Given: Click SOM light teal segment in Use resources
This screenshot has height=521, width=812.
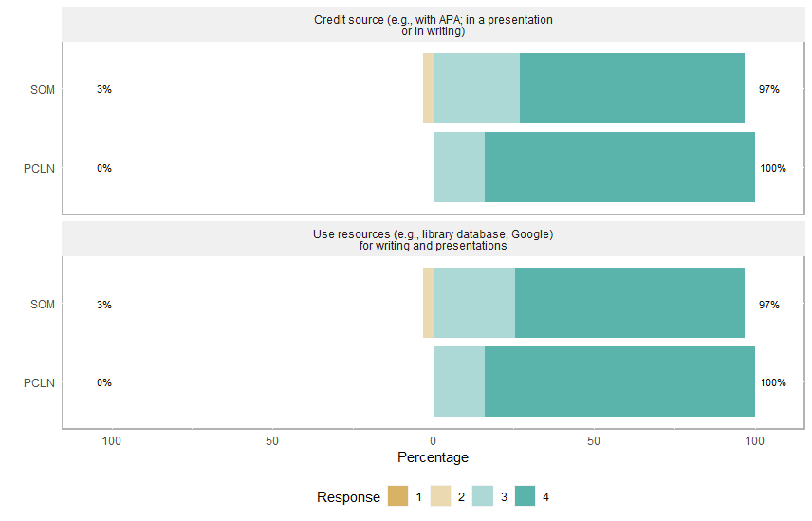Looking at the screenshot, I should click(x=474, y=304).
